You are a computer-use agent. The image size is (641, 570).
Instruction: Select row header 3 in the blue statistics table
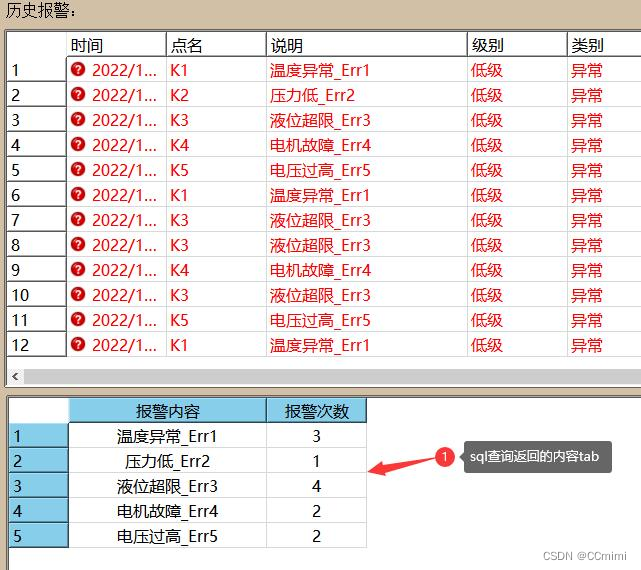[x=38, y=486]
